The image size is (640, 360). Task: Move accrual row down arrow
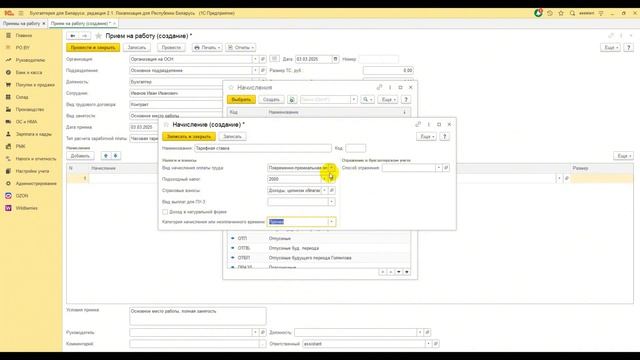click(x=116, y=156)
